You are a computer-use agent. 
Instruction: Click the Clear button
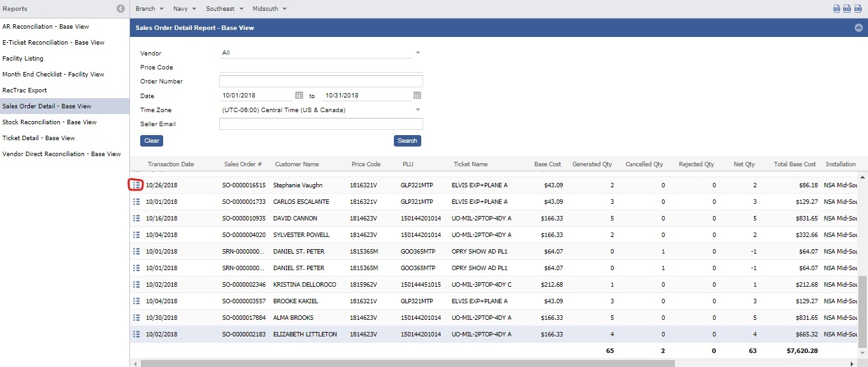152,141
